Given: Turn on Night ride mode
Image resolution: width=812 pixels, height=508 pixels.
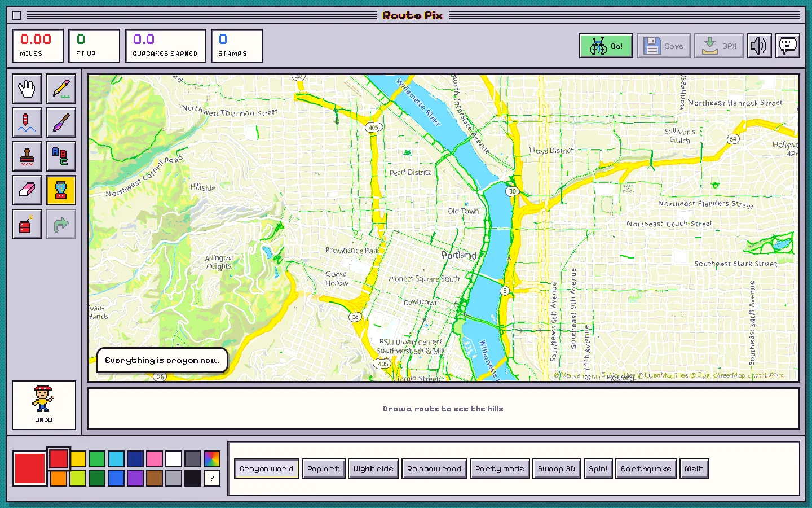Looking at the screenshot, I should [x=373, y=468].
